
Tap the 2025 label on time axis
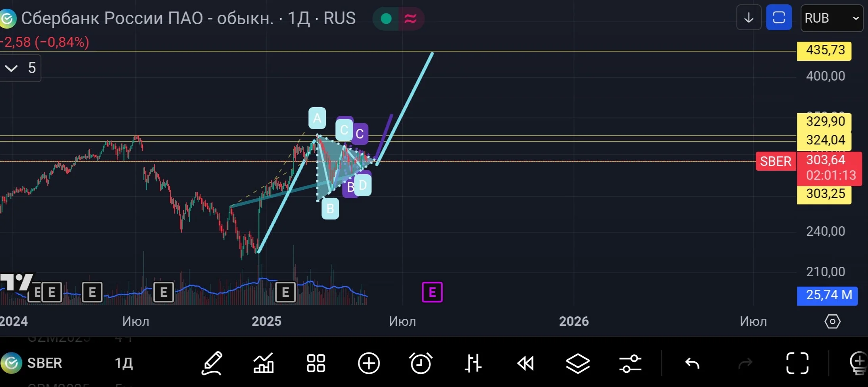[266, 321]
